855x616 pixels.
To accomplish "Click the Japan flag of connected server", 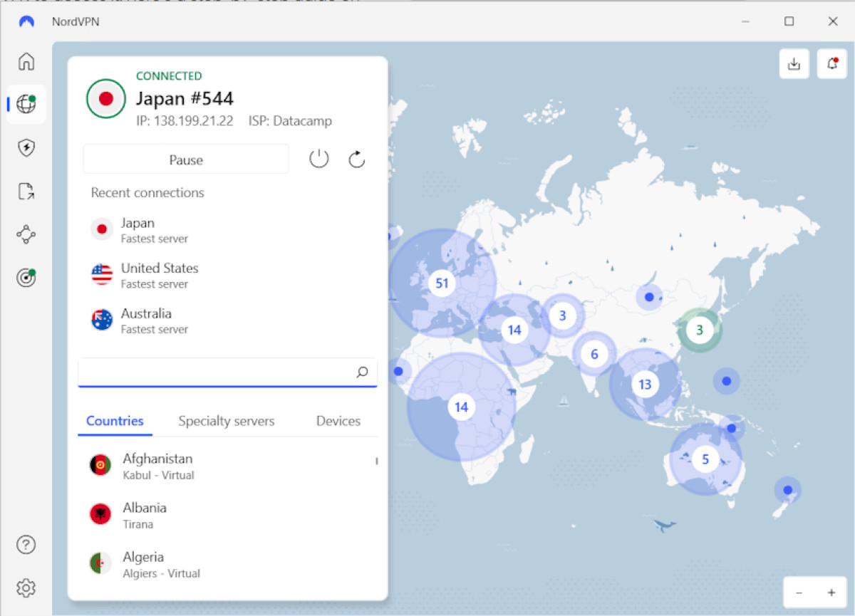I will point(106,98).
